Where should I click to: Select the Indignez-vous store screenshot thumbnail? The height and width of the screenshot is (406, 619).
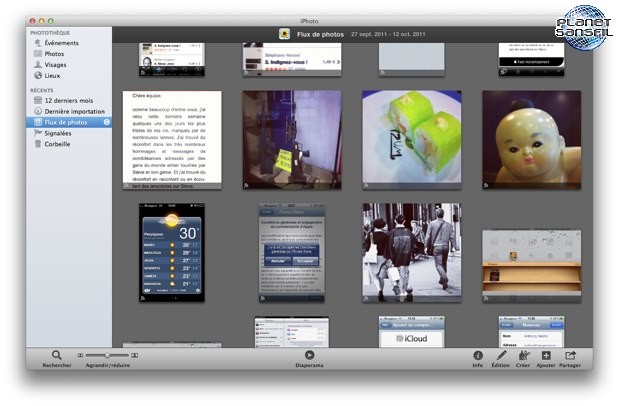click(292, 59)
